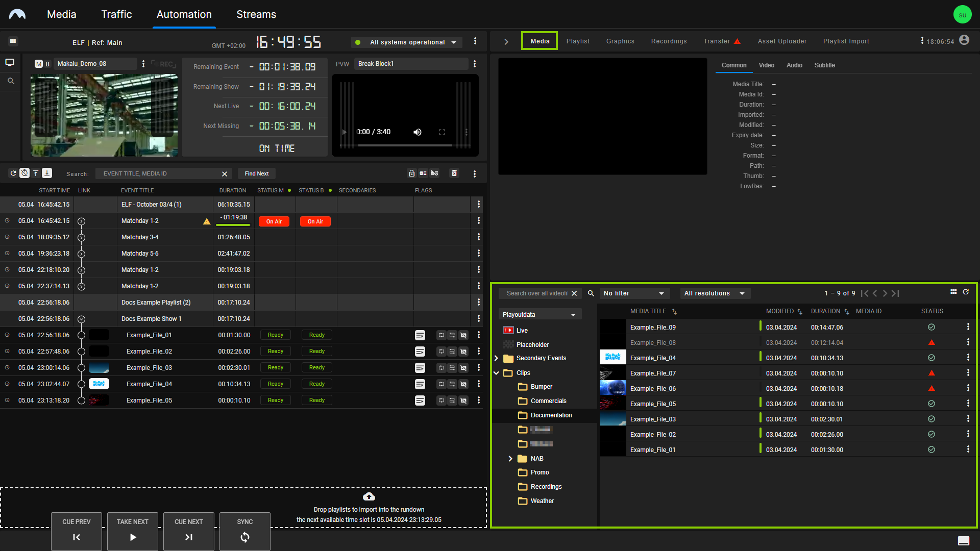
Task: Toggle secondary events off for Example_File_05
Action: click(463, 400)
